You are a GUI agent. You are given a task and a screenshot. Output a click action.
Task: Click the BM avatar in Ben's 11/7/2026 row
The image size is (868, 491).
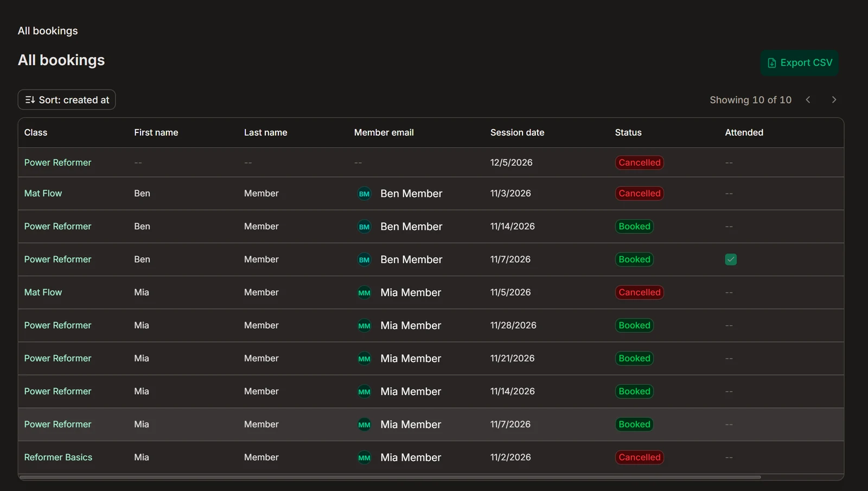364,260
